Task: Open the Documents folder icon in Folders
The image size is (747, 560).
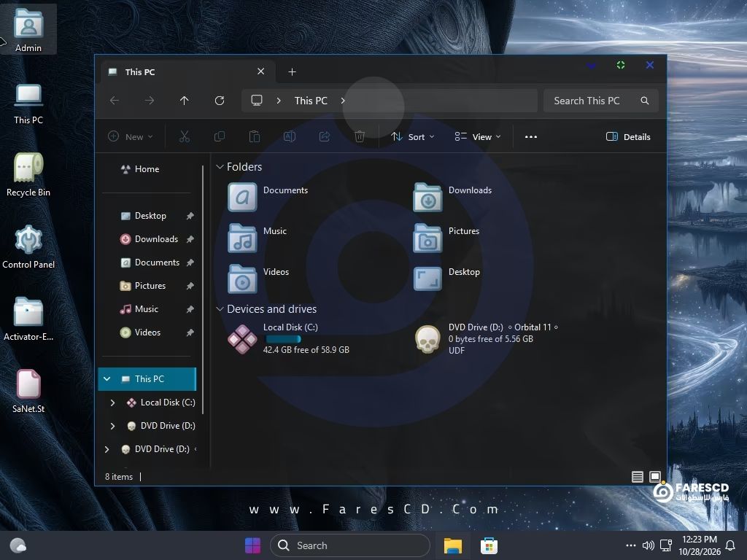Action: (x=242, y=197)
